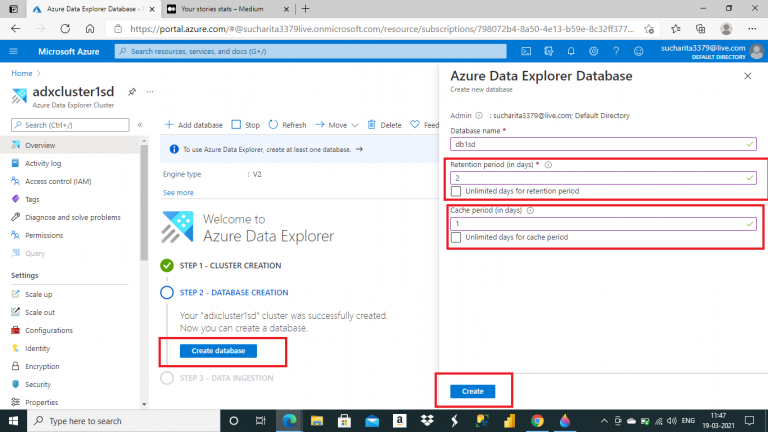Image resolution: width=768 pixels, height=432 pixels.
Task: Click the Create button
Action: pyautogui.click(x=473, y=391)
